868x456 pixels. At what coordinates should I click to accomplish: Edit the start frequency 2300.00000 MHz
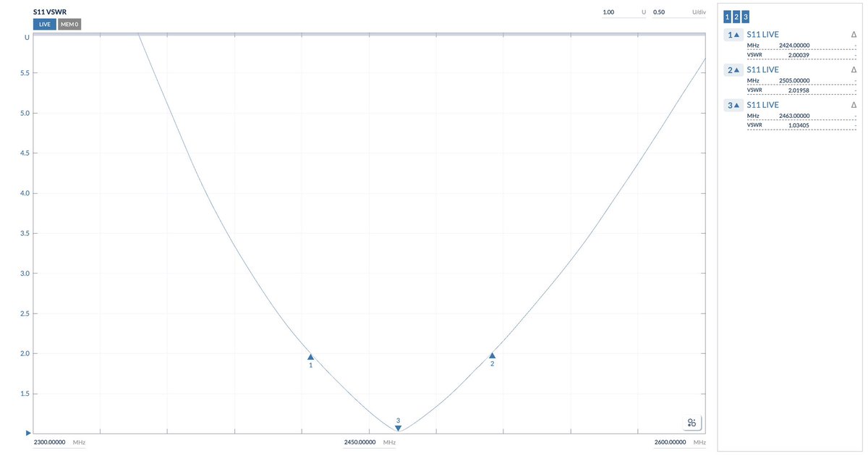[x=59, y=442]
